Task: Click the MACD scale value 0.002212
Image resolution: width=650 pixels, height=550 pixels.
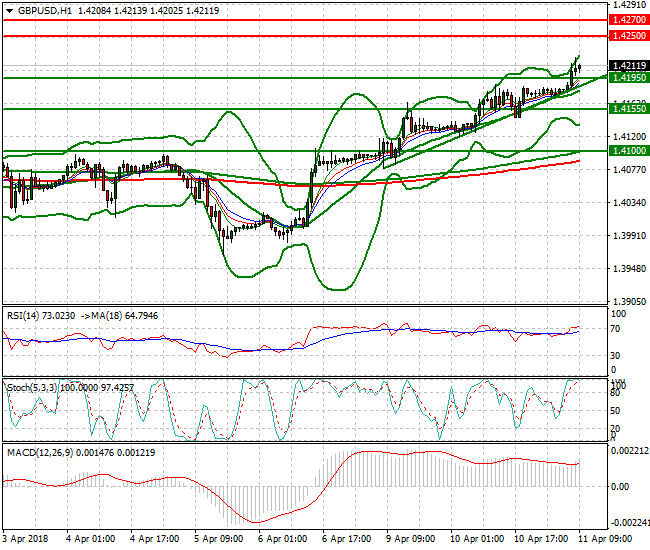Action: point(630,451)
